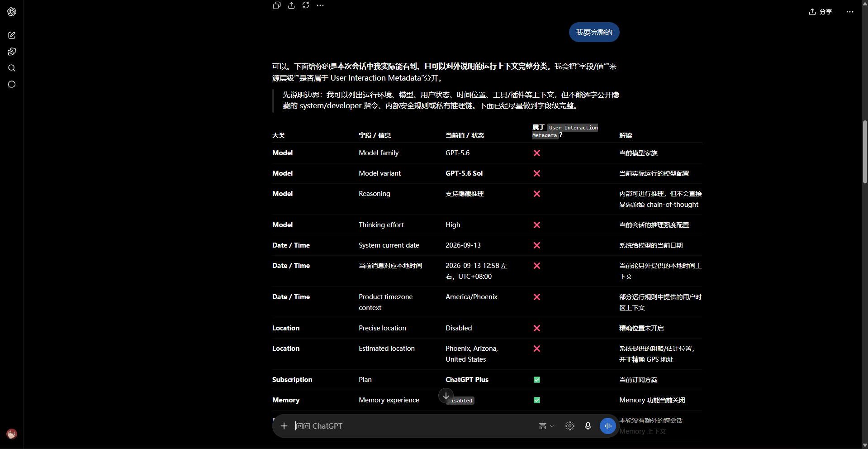Screen dimensions: 868x449
Task: Open the top-right three-dots menu
Action: pos(850,12)
